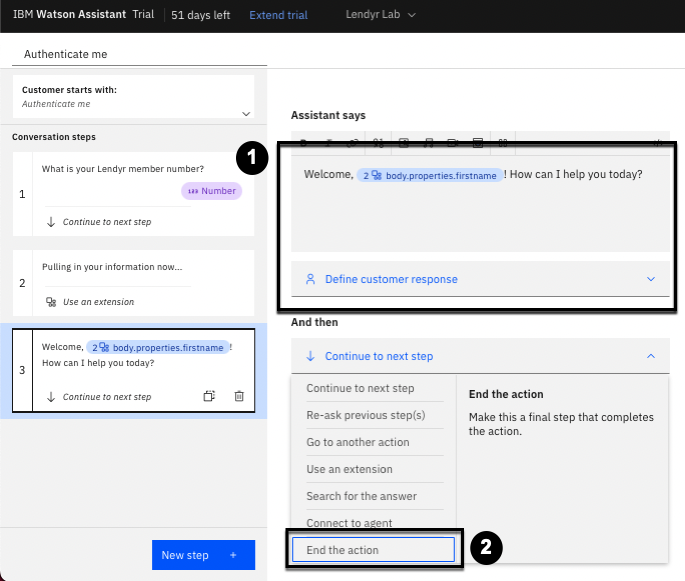
Task: Collapse the And then dropdown with the up chevron
Action: [x=650, y=356]
